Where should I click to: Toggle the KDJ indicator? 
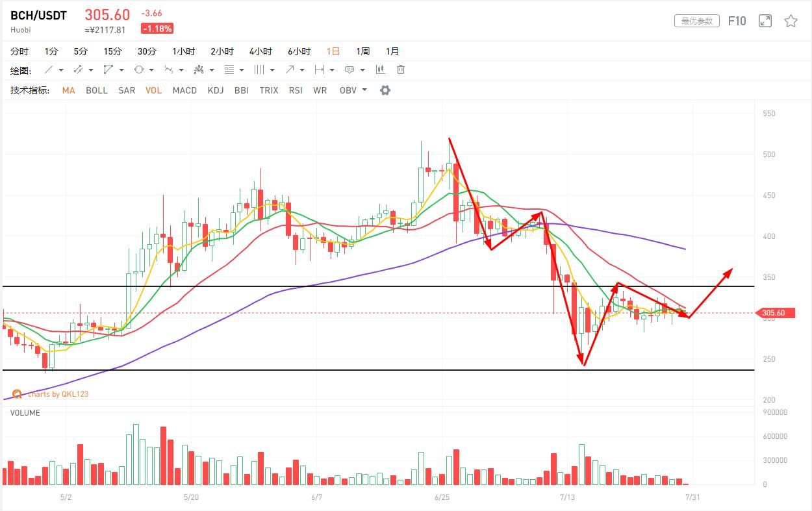216,90
